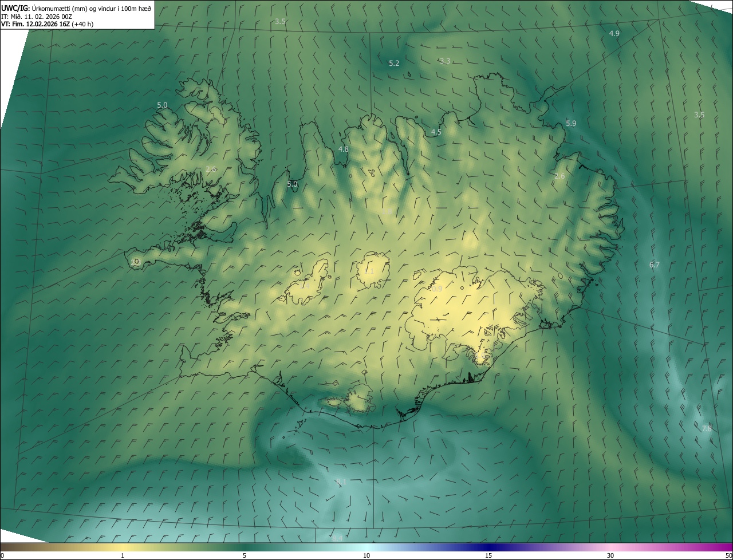Click the 3.3 value label on the map
The image size is (733, 560).
pyautogui.click(x=445, y=61)
